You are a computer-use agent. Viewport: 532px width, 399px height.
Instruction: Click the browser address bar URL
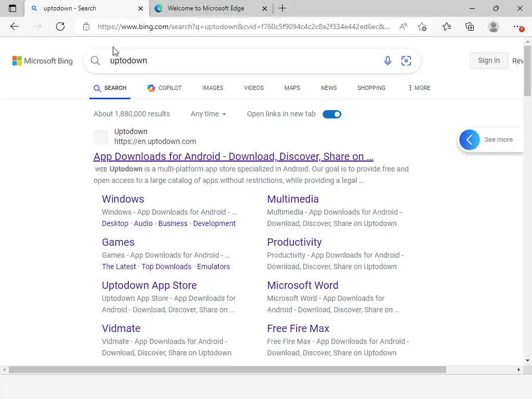point(244,26)
